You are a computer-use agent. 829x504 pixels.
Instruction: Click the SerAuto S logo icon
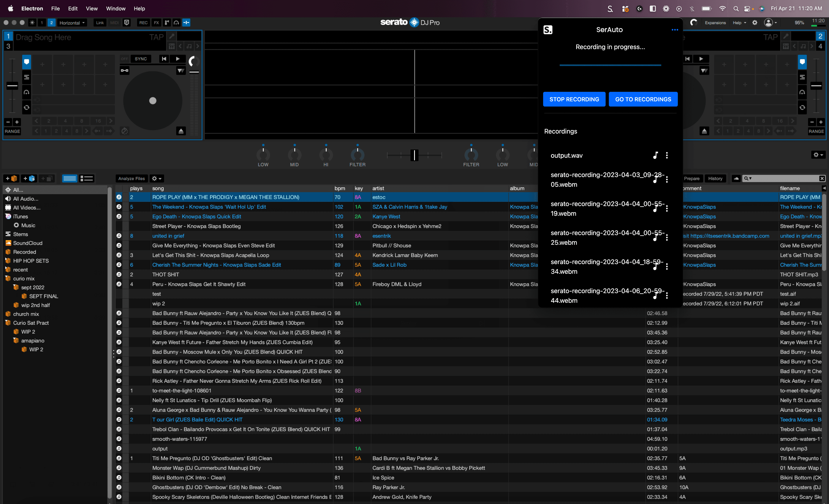click(548, 30)
